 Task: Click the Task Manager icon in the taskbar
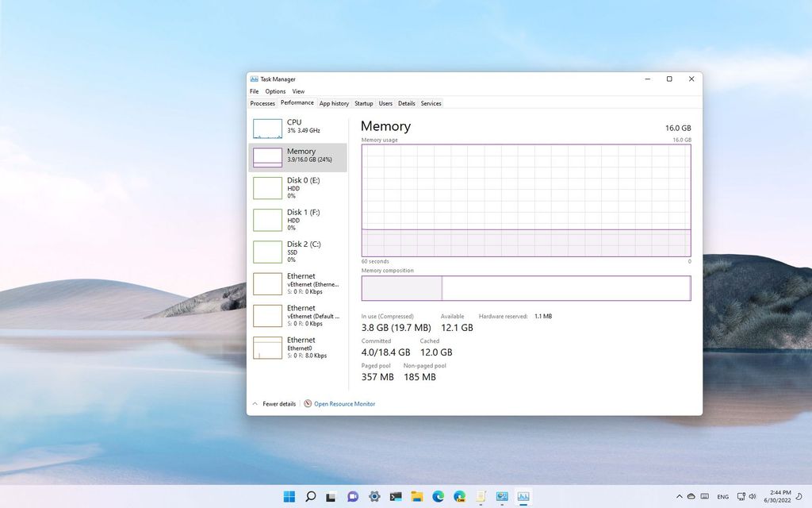coord(523,496)
